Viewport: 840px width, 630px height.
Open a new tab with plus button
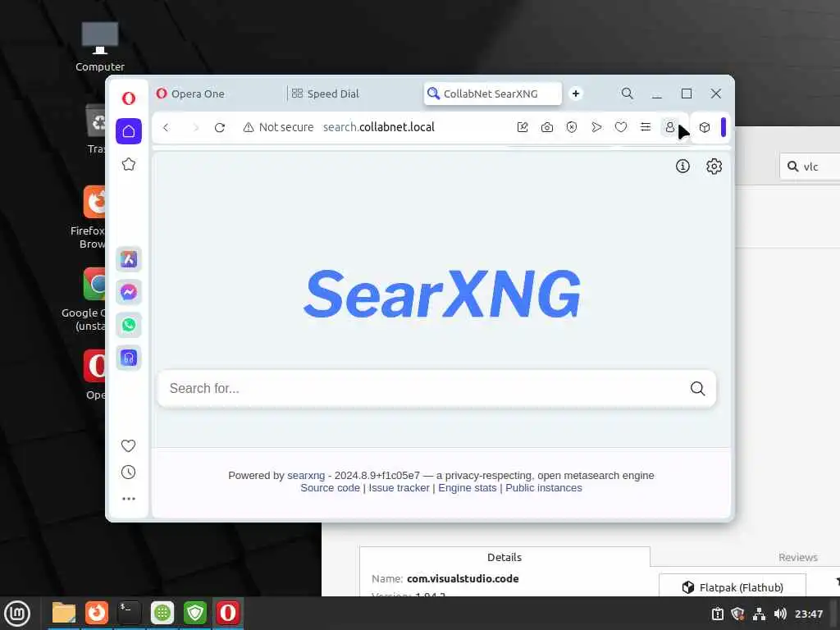tap(576, 94)
